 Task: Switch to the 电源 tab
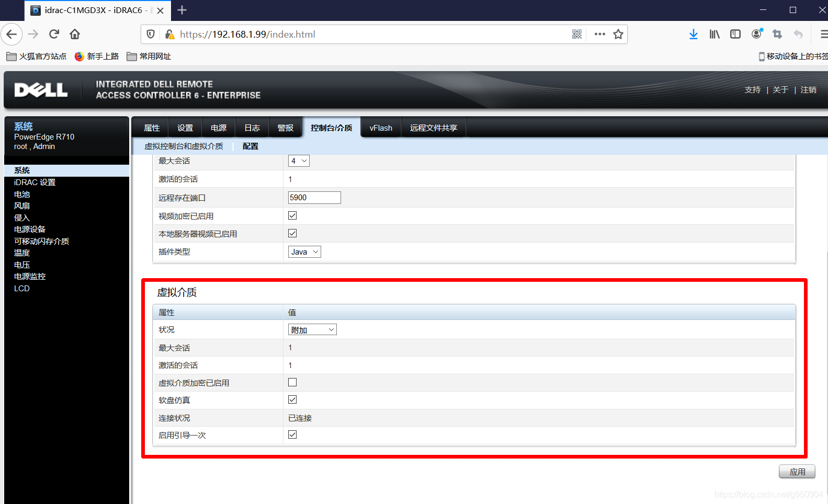coord(219,128)
